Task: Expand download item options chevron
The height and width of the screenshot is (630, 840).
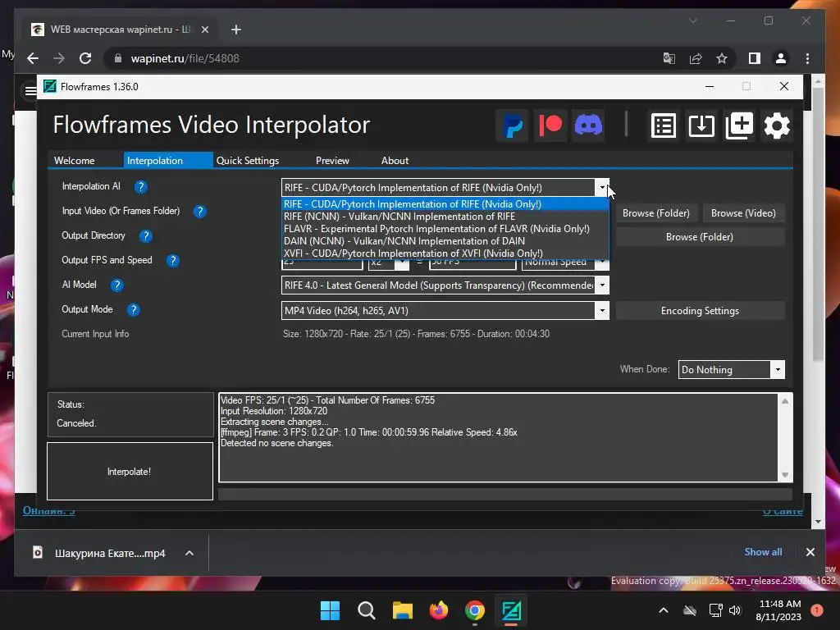Action: (189, 554)
